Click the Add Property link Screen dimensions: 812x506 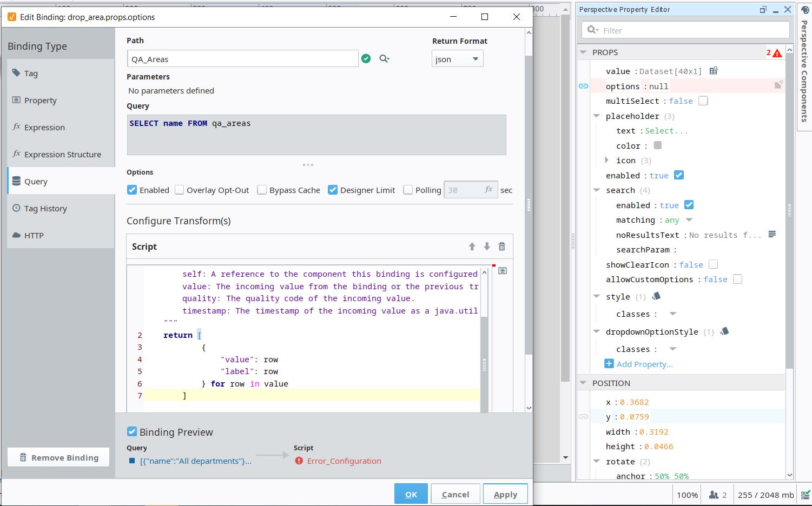click(644, 364)
